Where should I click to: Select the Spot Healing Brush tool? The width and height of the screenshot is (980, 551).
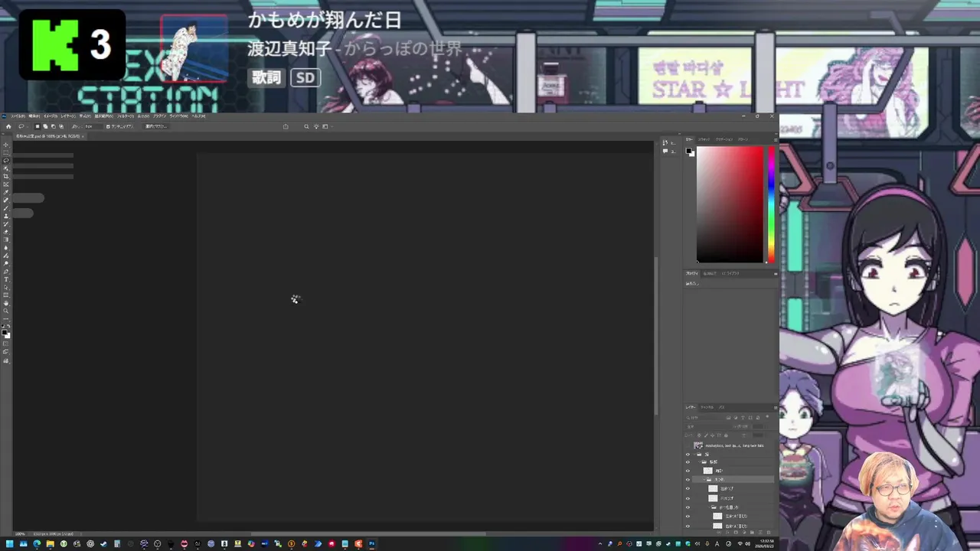[x=6, y=200]
